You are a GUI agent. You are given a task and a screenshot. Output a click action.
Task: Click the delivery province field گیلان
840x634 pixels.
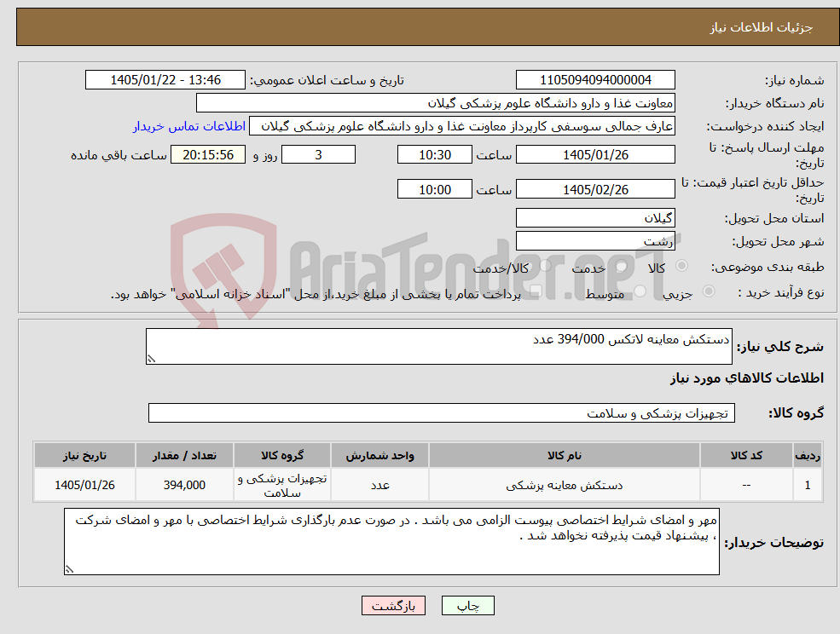595,218
